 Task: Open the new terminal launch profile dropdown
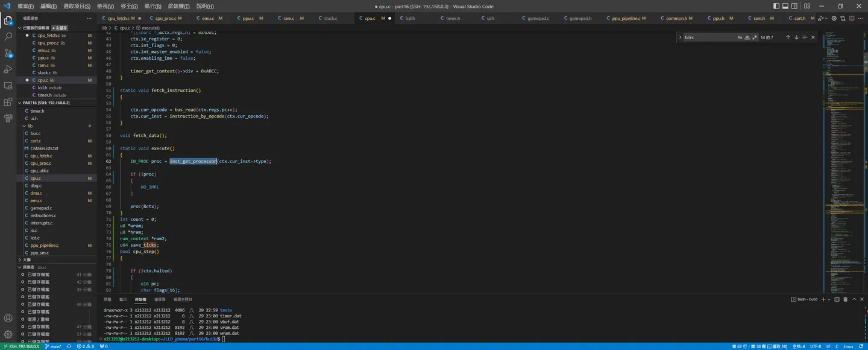829,299
